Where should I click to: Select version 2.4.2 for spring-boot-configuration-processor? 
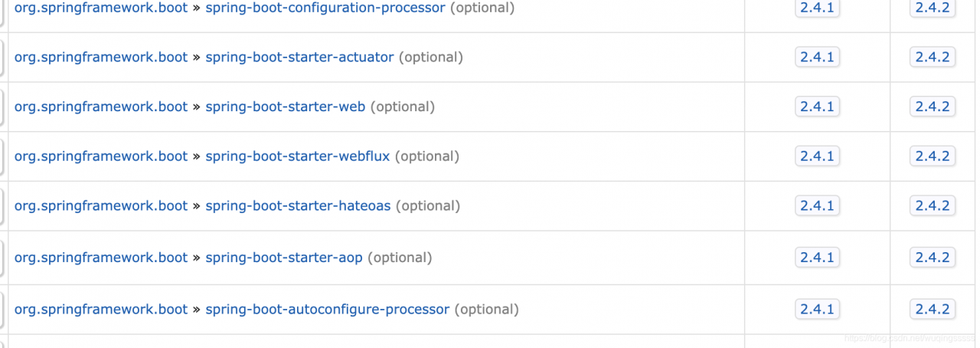point(932,8)
